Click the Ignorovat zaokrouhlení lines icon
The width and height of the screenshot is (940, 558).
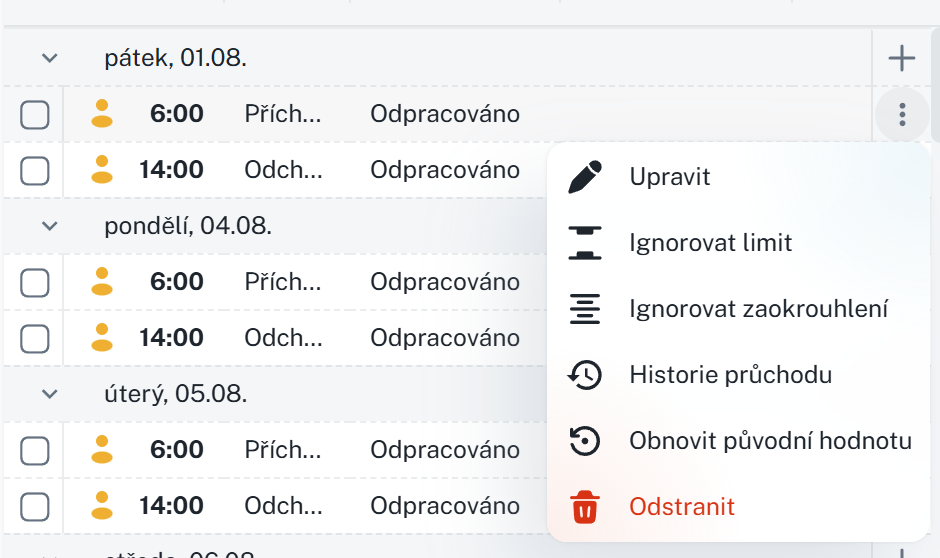pyautogui.click(x=585, y=309)
